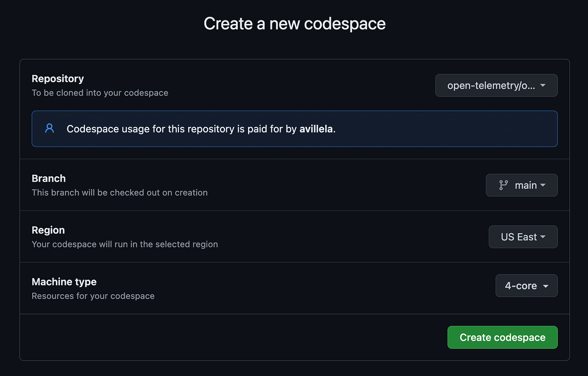
Task: Click 'Codespace usage for this repository' message
Action: [201, 129]
